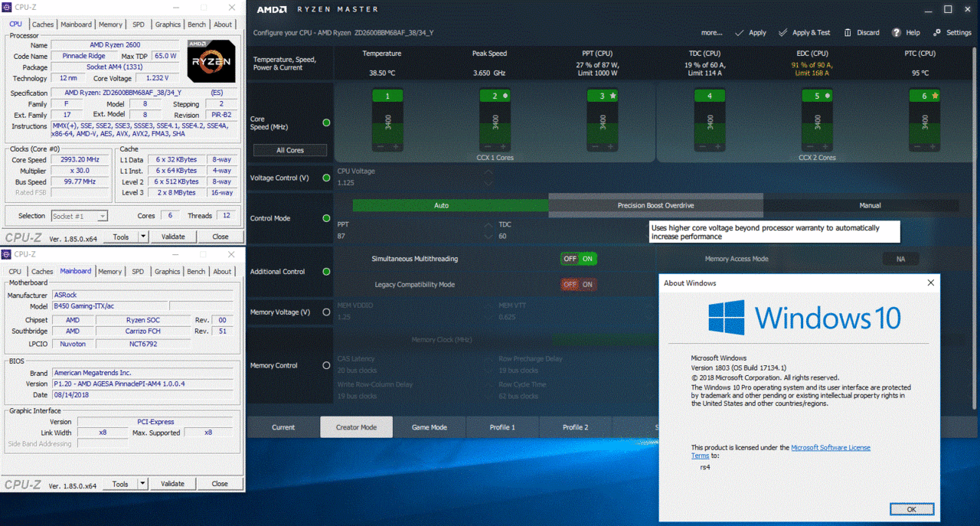Select Profile 2 tab in Ryzen Master

(x=576, y=427)
